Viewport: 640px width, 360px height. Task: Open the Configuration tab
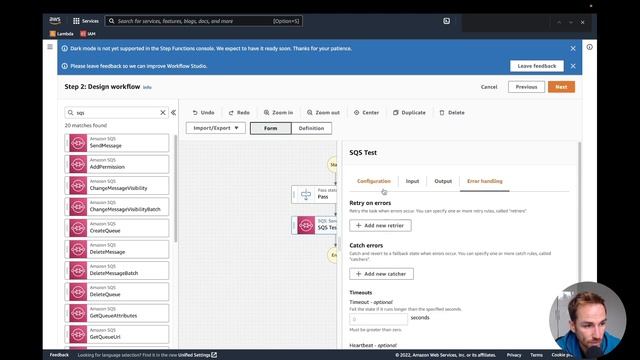tap(374, 181)
